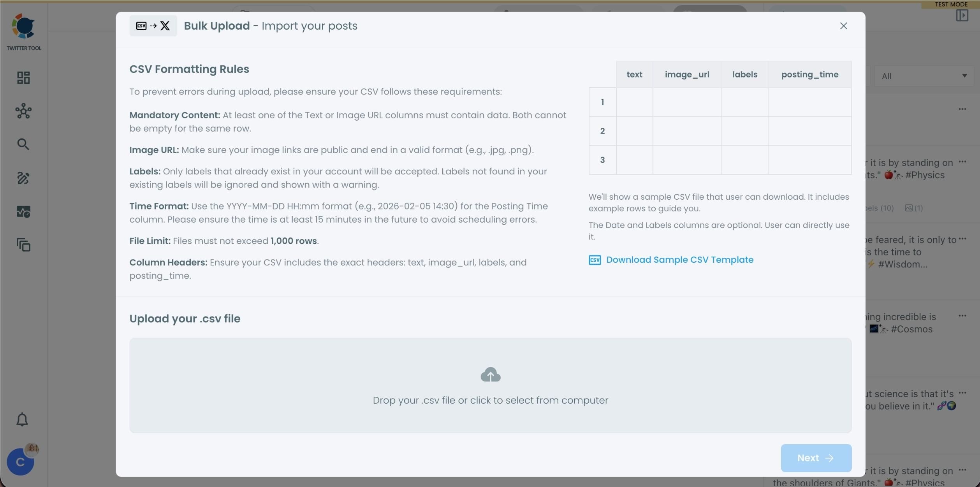
Task: Open the scheduled analytics panel
Action: coord(23,211)
